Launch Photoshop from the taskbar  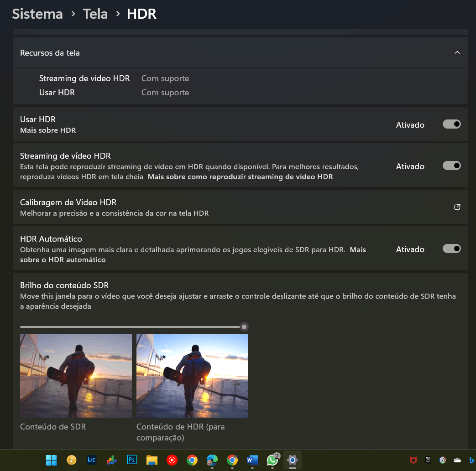(131, 460)
